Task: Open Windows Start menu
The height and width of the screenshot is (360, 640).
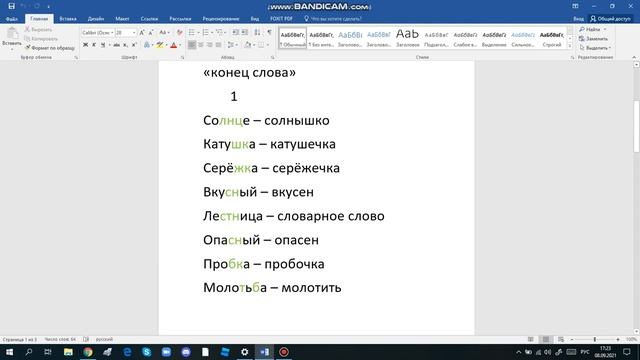Action: [9, 352]
